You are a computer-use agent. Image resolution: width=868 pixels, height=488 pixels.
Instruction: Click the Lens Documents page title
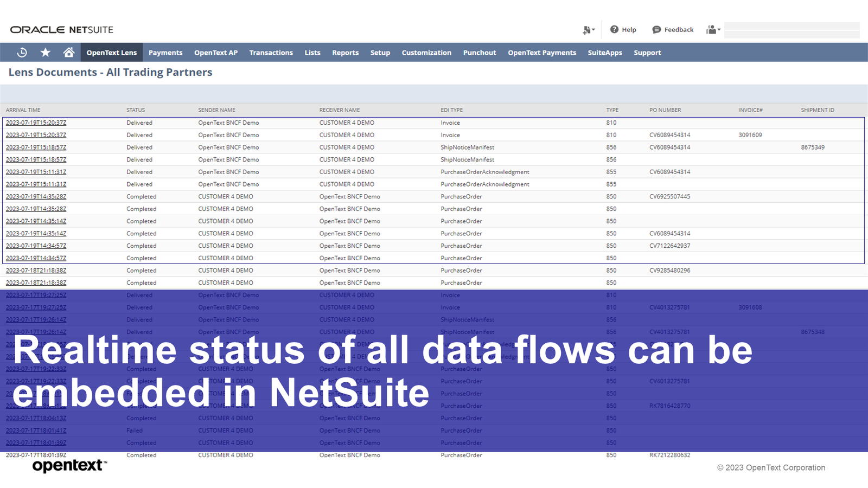(110, 72)
